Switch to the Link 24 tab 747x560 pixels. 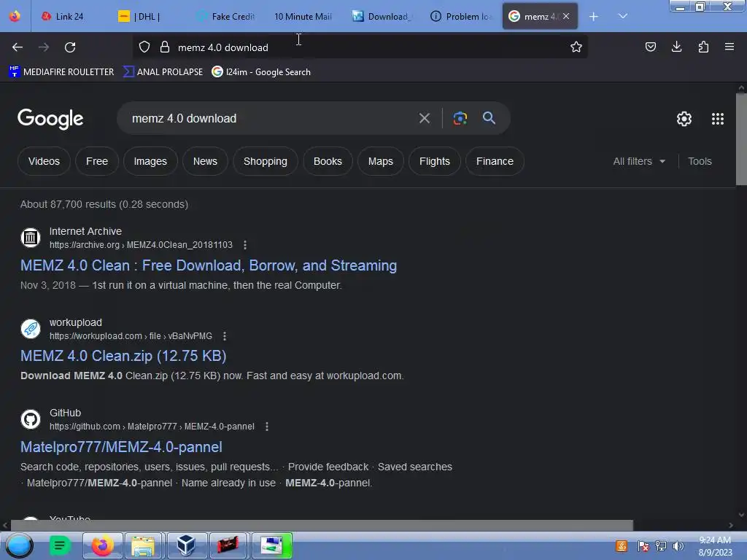(69, 17)
